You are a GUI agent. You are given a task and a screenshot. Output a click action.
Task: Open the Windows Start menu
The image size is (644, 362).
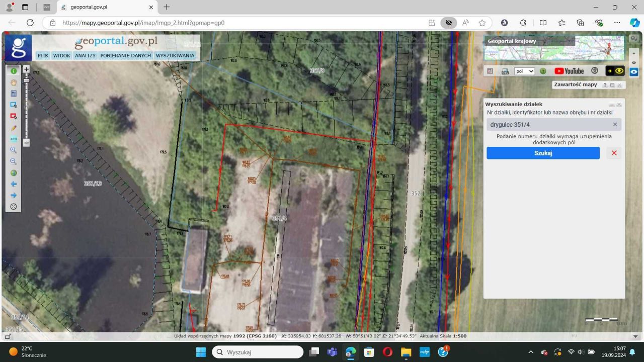click(x=201, y=352)
